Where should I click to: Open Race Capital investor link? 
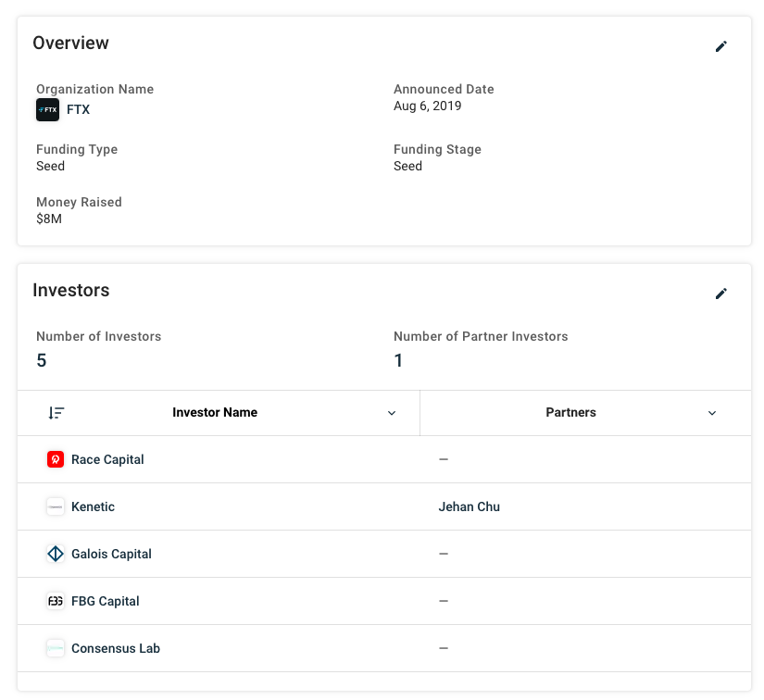click(x=107, y=459)
